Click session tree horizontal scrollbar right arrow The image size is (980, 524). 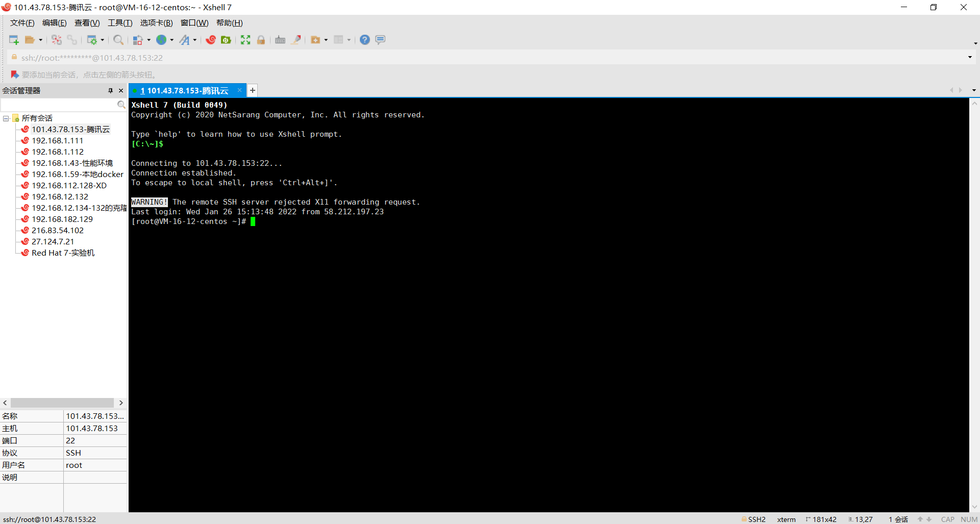(121, 403)
